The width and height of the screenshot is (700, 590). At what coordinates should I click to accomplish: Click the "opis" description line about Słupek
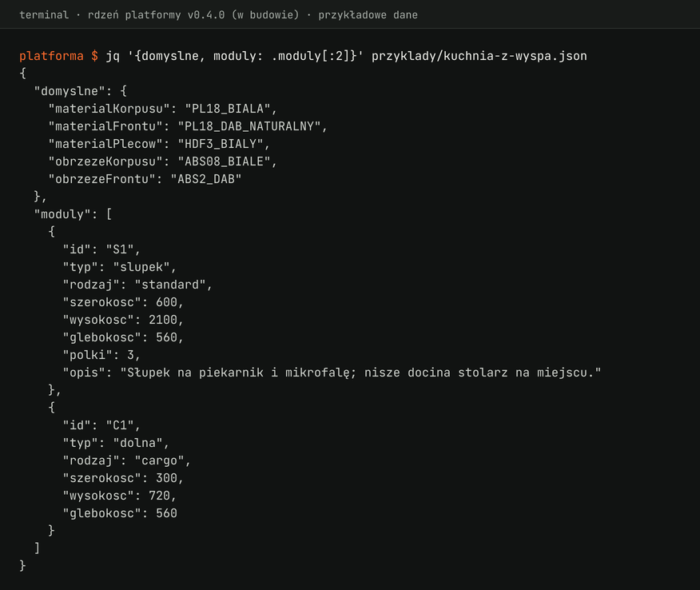pyautogui.click(x=332, y=373)
